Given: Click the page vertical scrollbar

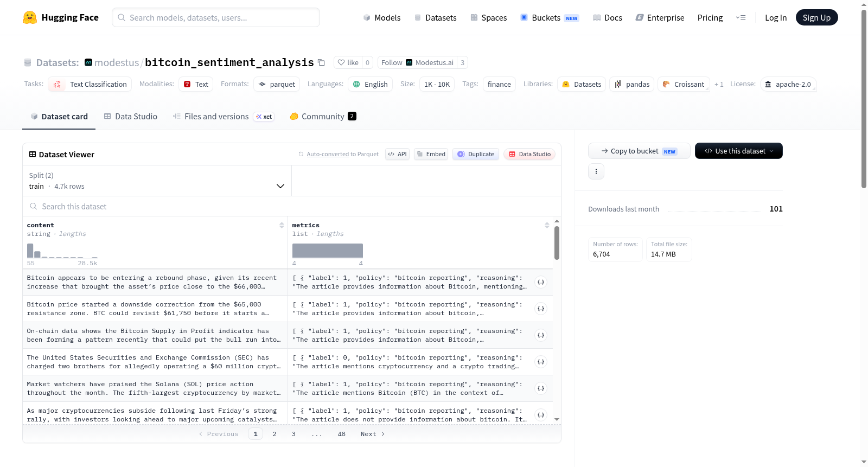Looking at the screenshot, I should [864, 98].
